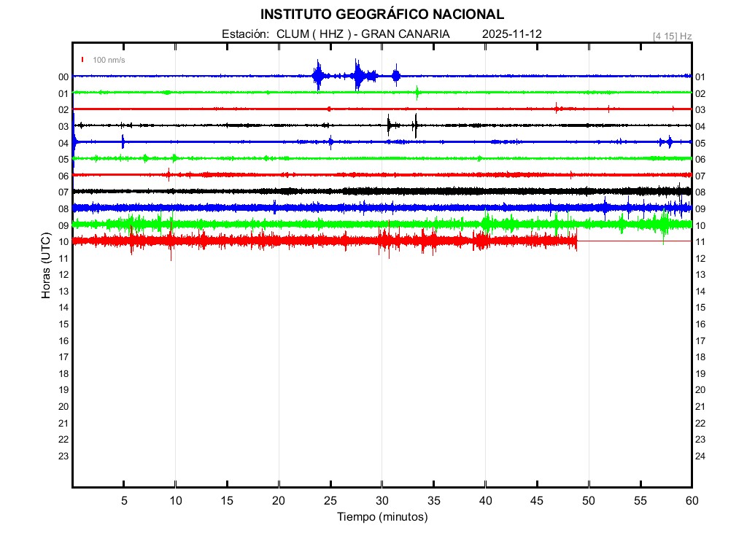Click the station name "CLUM ( HHZ ) - GRAN CANARIA"
Viewport: 747px width, 560px height.
click(363, 34)
